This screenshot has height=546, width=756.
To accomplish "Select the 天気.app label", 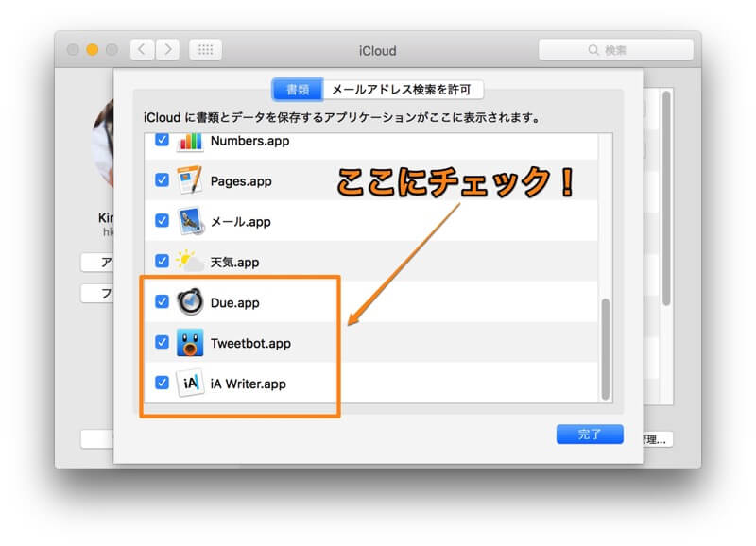I will pos(234,263).
